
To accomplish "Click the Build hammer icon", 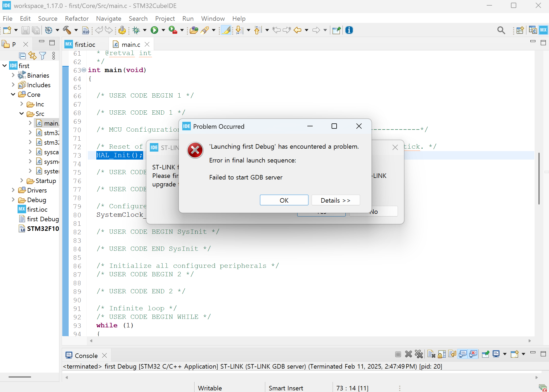I will click(67, 30).
